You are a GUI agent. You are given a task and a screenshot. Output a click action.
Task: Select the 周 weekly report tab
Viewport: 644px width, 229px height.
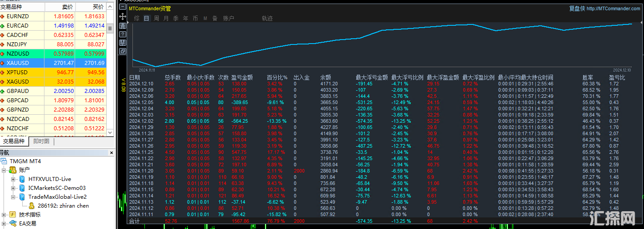click(x=156, y=18)
